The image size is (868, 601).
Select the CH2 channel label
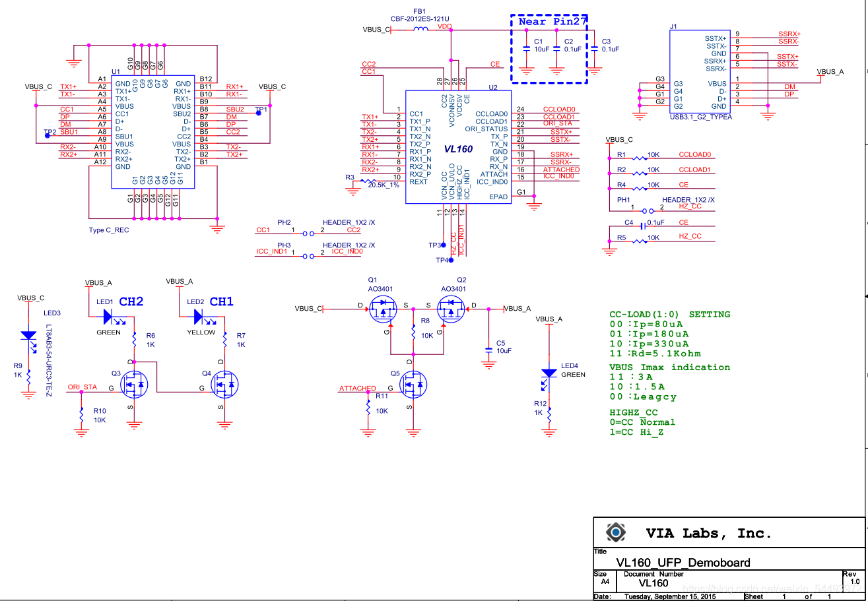pos(131,301)
